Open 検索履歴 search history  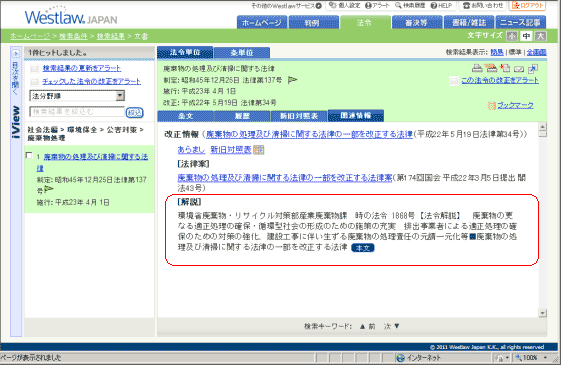pos(410,5)
